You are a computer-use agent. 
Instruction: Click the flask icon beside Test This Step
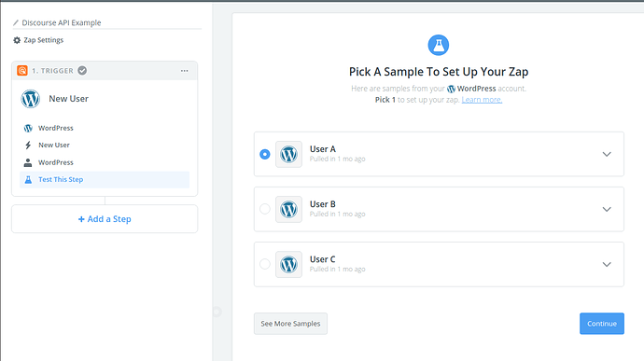(x=28, y=179)
